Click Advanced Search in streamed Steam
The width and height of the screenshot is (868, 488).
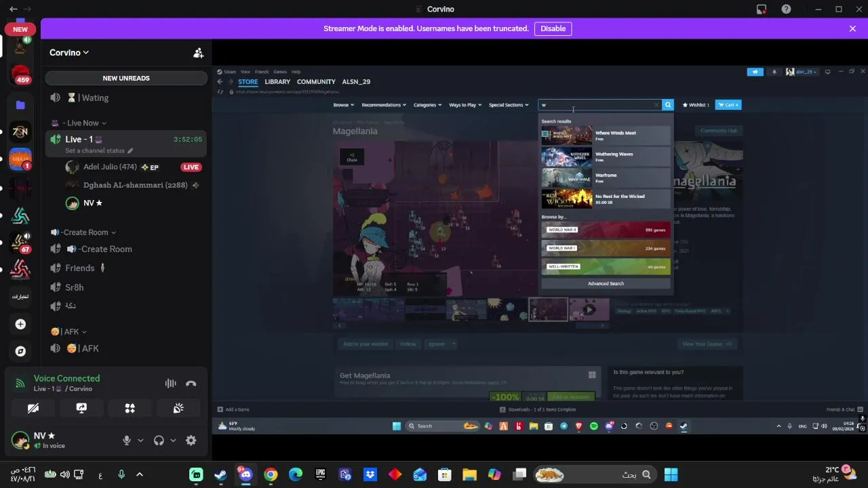(x=606, y=283)
